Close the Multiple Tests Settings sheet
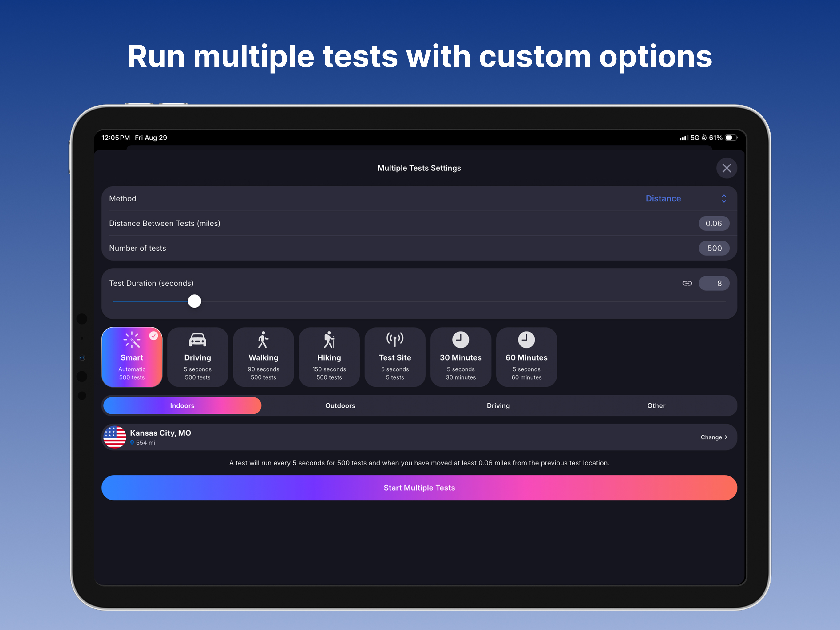Viewport: 840px width, 630px height. click(727, 168)
